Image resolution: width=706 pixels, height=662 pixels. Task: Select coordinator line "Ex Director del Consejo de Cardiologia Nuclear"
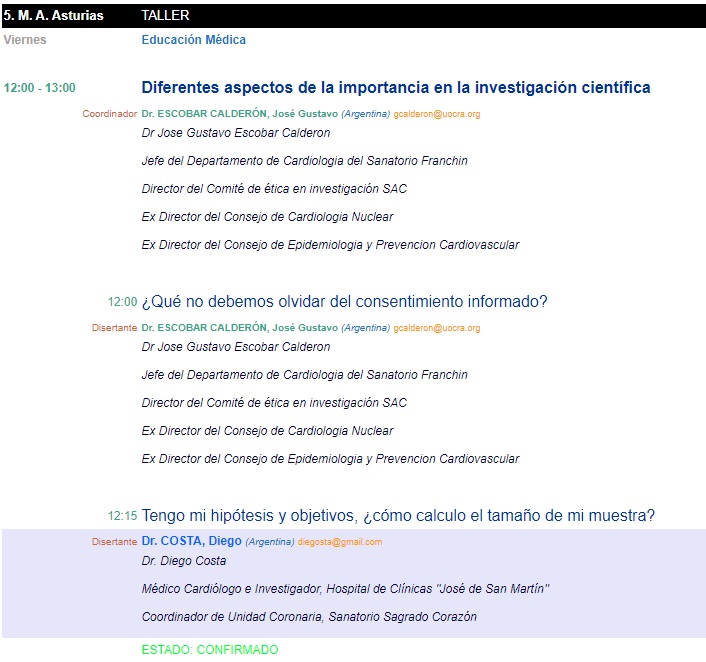tap(267, 217)
